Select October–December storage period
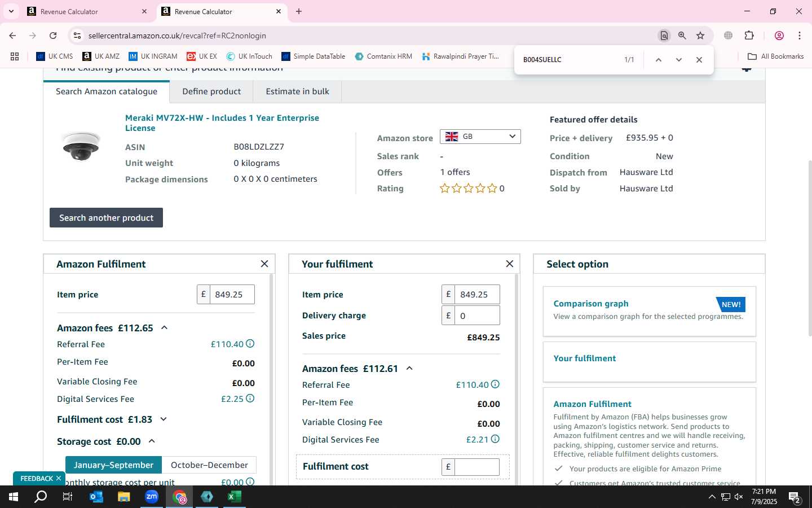 tap(209, 465)
